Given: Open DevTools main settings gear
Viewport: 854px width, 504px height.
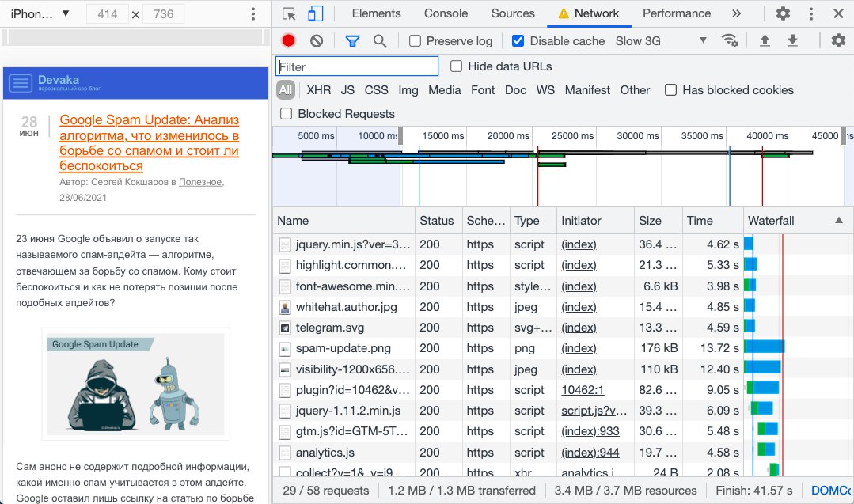Looking at the screenshot, I should click(783, 13).
